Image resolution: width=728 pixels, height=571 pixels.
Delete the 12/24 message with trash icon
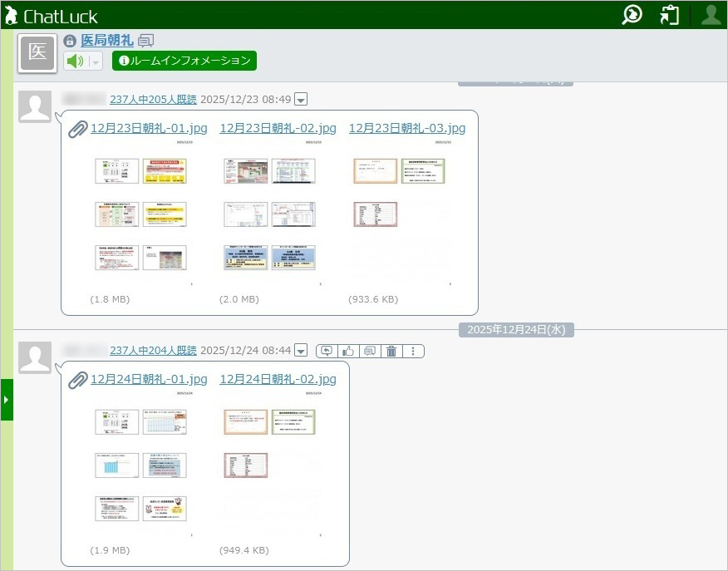[x=391, y=352]
